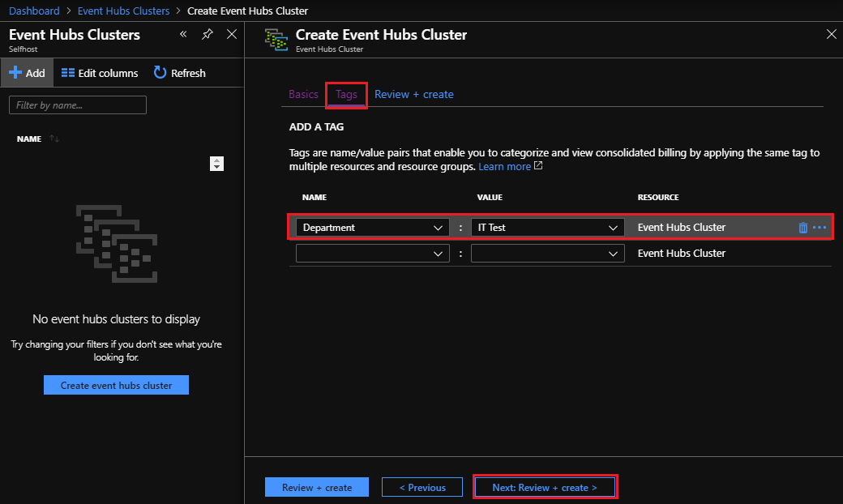Click the up-down stepper beside the name list
Viewport: 843px width, 504px height.
216,164
